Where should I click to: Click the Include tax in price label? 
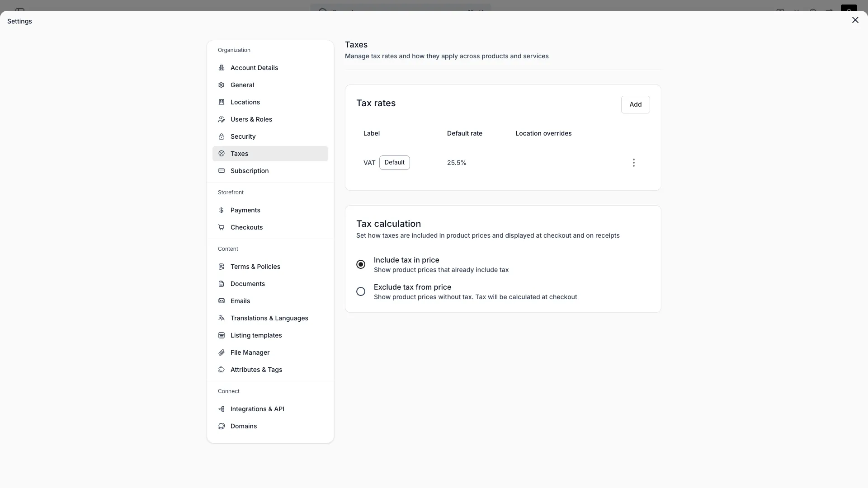tap(406, 260)
